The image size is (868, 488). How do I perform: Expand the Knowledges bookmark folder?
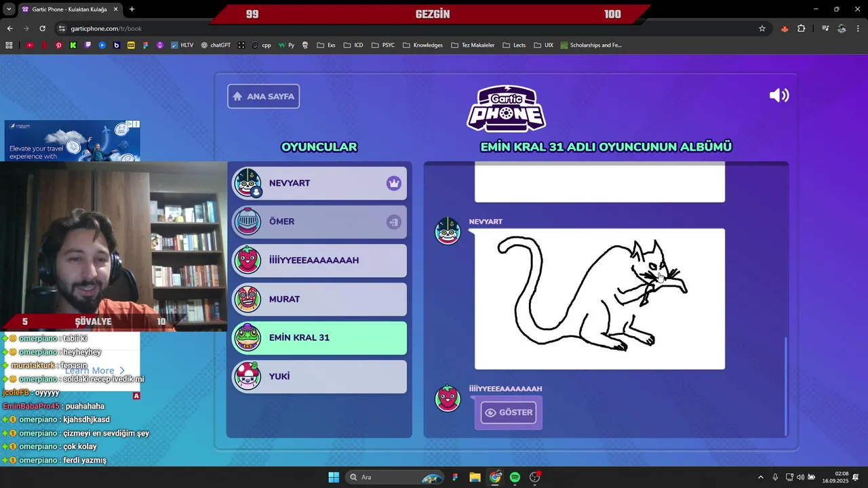click(x=422, y=45)
